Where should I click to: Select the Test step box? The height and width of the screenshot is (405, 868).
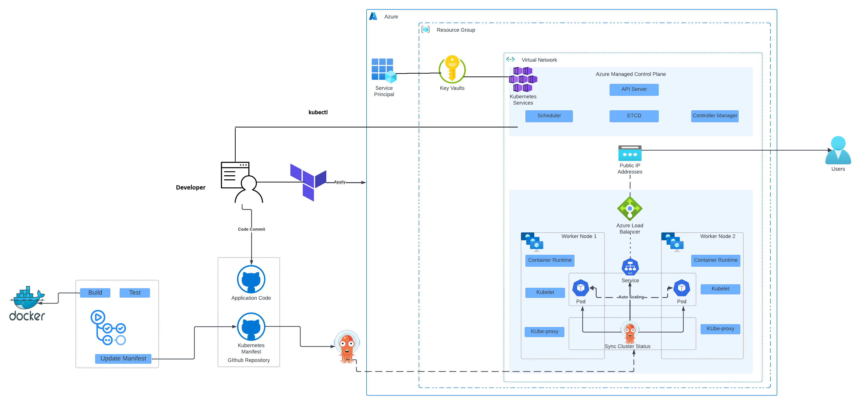135,293
